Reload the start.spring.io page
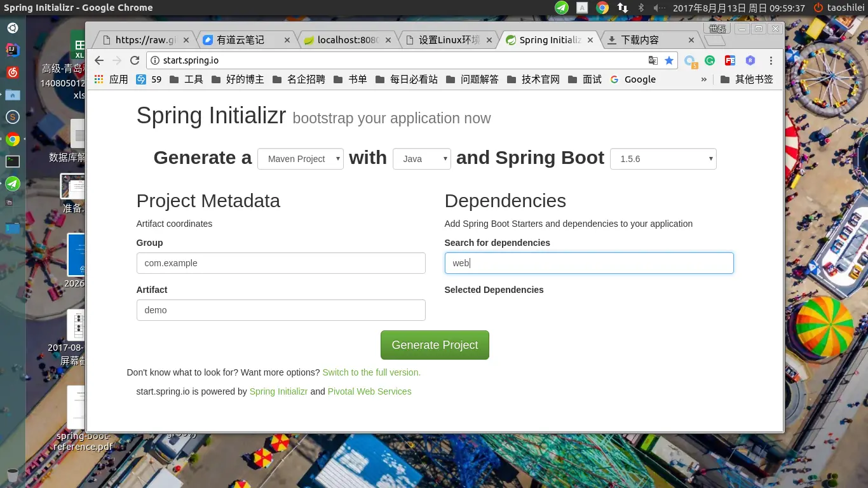The height and width of the screenshot is (488, 868). click(134, 60)
